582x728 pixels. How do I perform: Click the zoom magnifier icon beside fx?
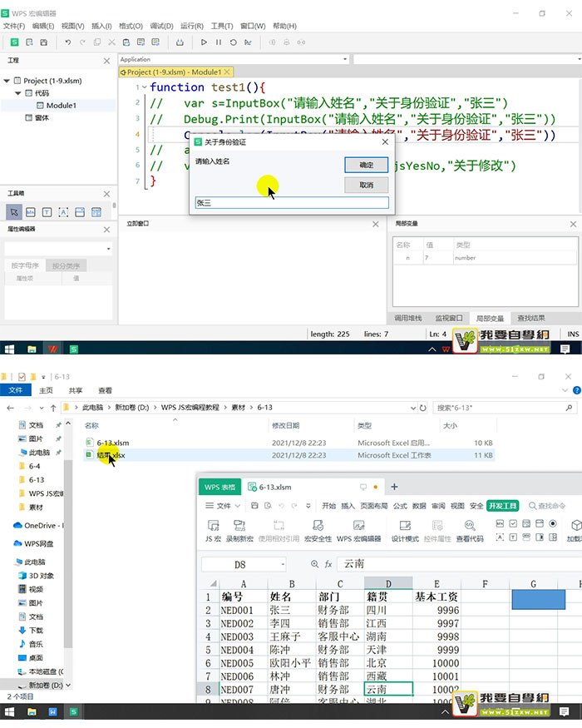tap(314, 564)
